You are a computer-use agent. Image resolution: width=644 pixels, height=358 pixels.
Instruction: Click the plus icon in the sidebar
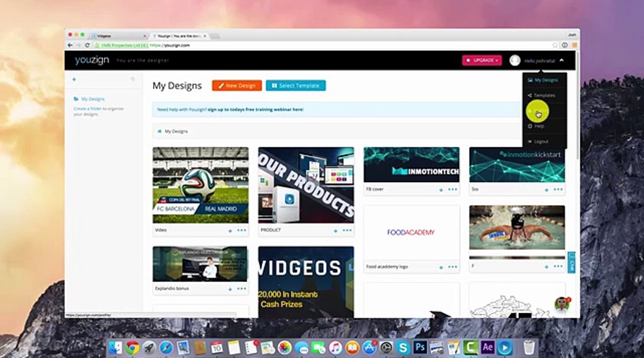point(74,79)
